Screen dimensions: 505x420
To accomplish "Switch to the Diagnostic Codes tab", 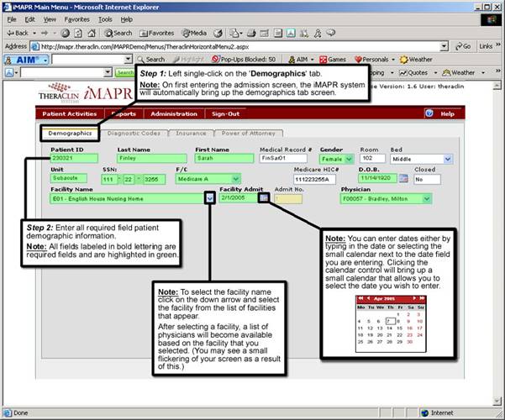I will (134, 133).
